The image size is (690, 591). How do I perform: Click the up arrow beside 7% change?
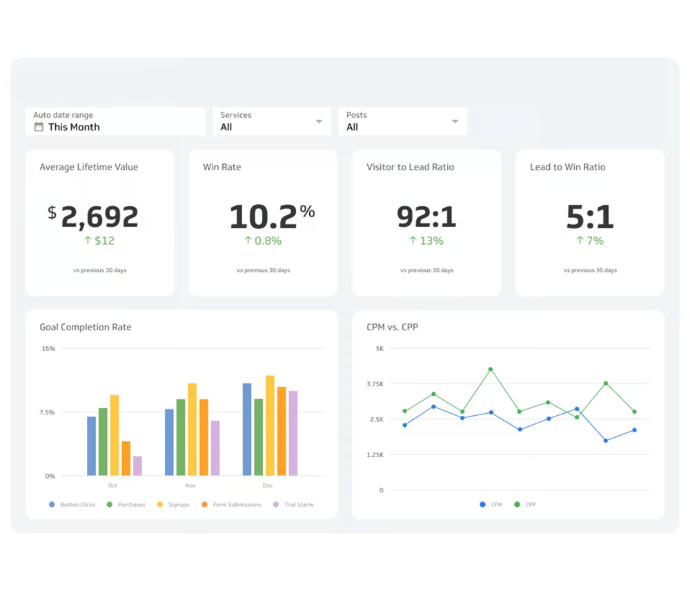[579, 240]
